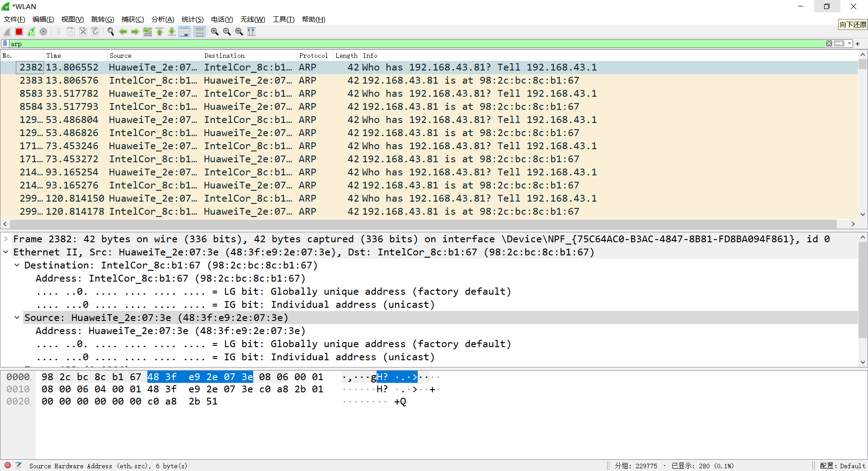Open the 视图(V) menu
Screen dimensions: 868x471
(73, 19)
